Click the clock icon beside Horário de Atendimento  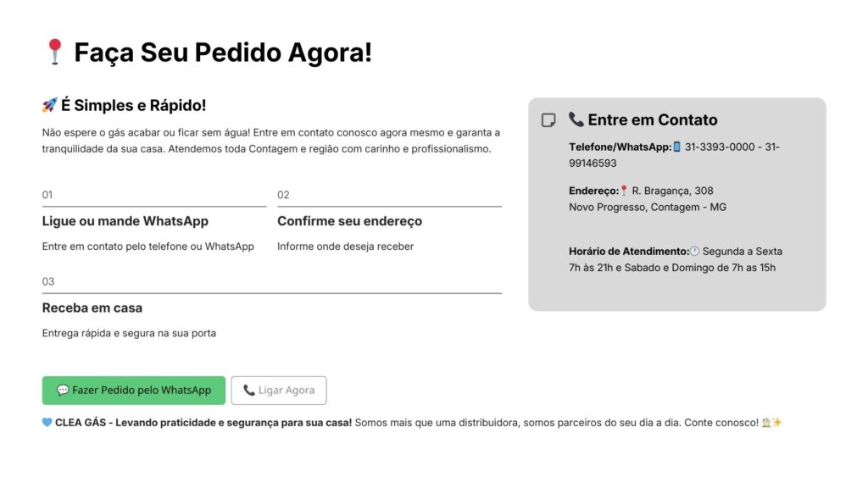tap(694, 252)
